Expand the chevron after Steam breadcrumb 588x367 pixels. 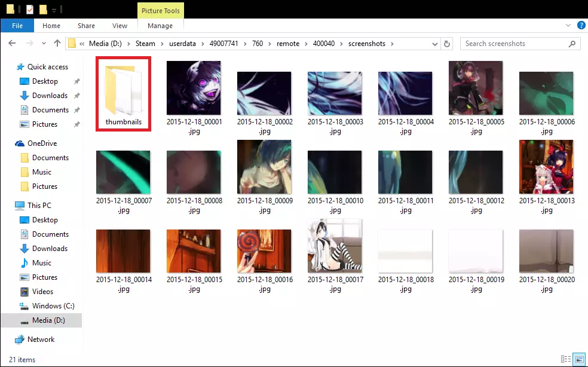pyautogui.click(x=162, y=44)
